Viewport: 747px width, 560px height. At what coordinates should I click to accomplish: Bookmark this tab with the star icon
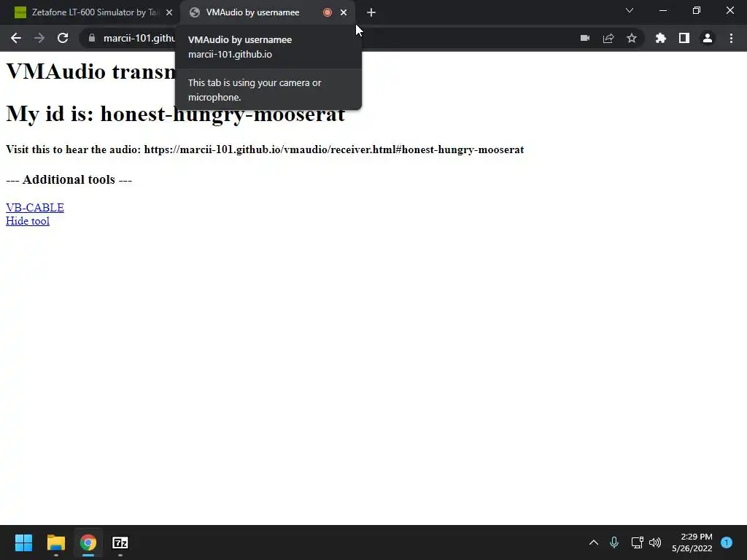point(632,38)
